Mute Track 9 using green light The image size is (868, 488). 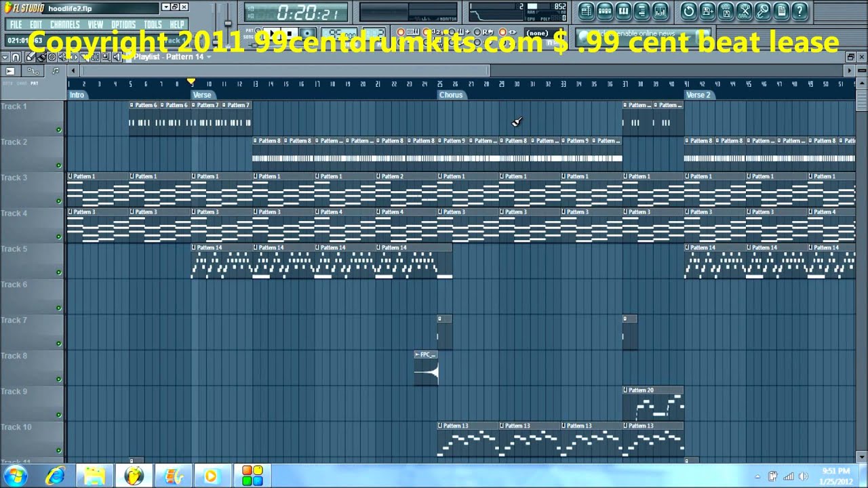59,415
